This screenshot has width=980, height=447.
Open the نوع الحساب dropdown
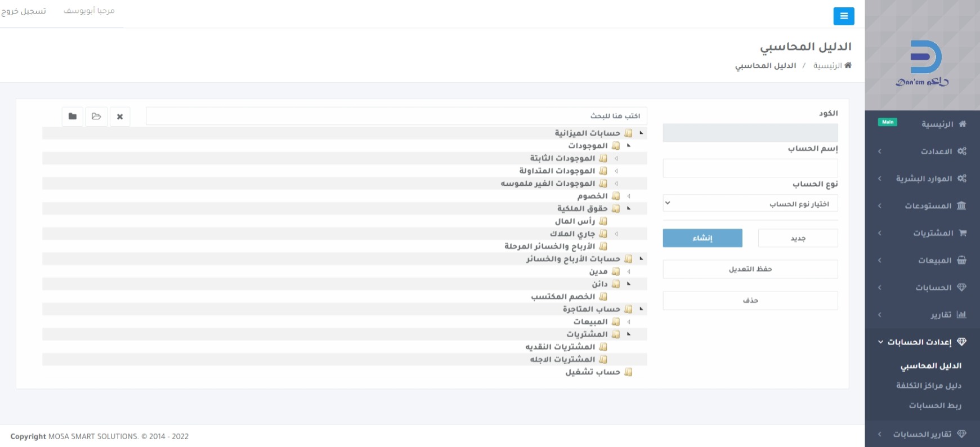click(x=750, y=203)
